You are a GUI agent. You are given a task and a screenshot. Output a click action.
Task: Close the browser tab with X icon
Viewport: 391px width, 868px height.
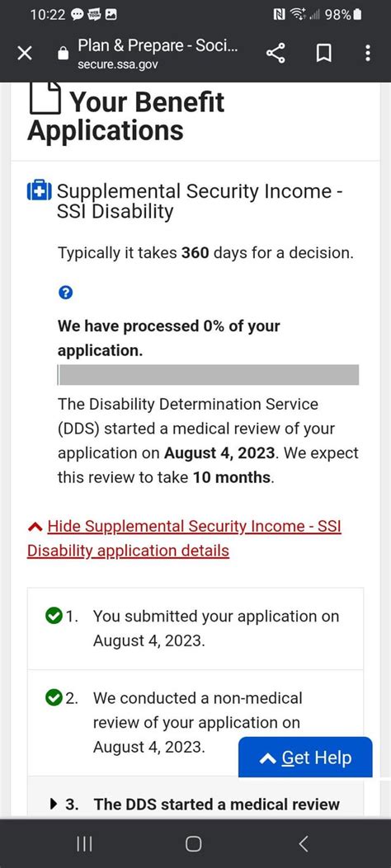[25, 53]
